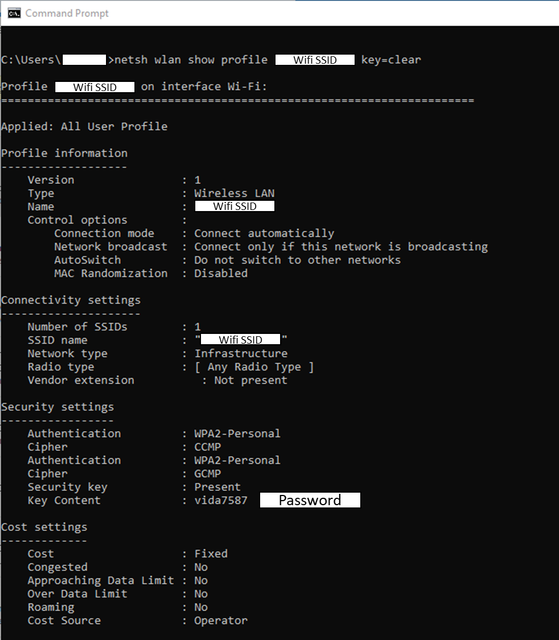Image resolution: width=559 pixels, height=640 pixels.
Task: Click the Command Prompt window icon
Action: 14,13
